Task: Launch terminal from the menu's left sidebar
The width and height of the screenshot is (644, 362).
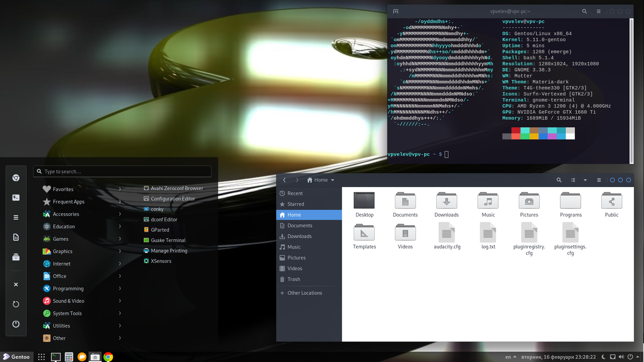Action: (16, 198)
